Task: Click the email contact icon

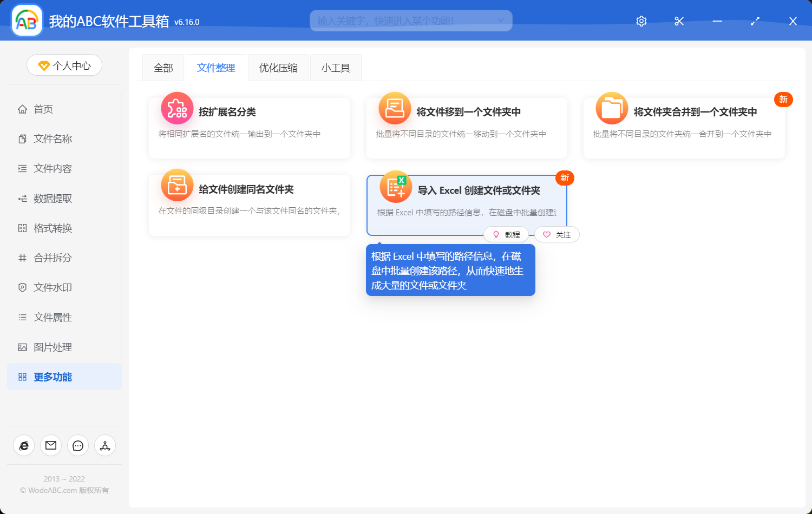Action: (51, 445)
